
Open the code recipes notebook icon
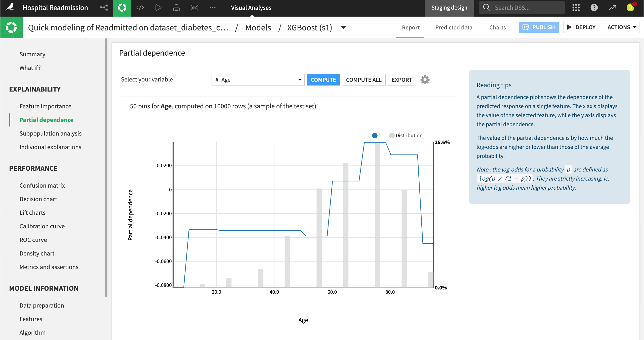(x=140, y=8)
